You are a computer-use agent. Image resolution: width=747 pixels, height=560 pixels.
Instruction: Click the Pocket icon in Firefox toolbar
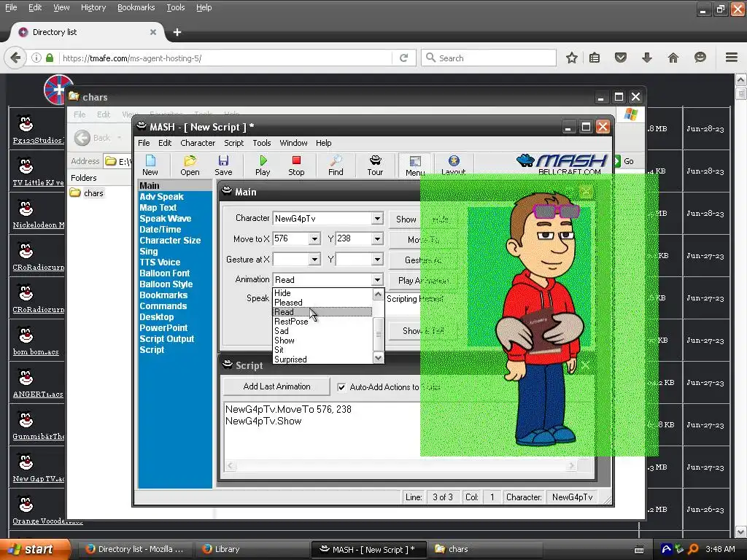tap(620, 58)
